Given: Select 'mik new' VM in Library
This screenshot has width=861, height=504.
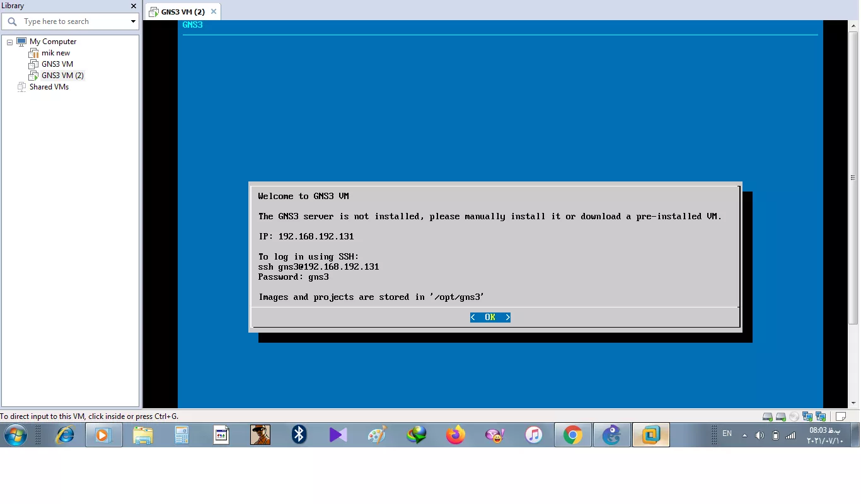Looking at the screenshot, I should click(56, 53).
